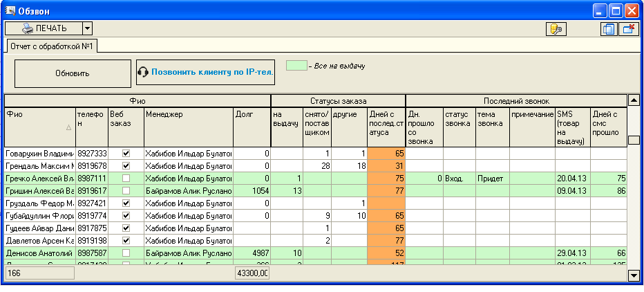644x292 pixels.
Task: Select the Гришин Алексей row name cell
Action: pos(39,190)
